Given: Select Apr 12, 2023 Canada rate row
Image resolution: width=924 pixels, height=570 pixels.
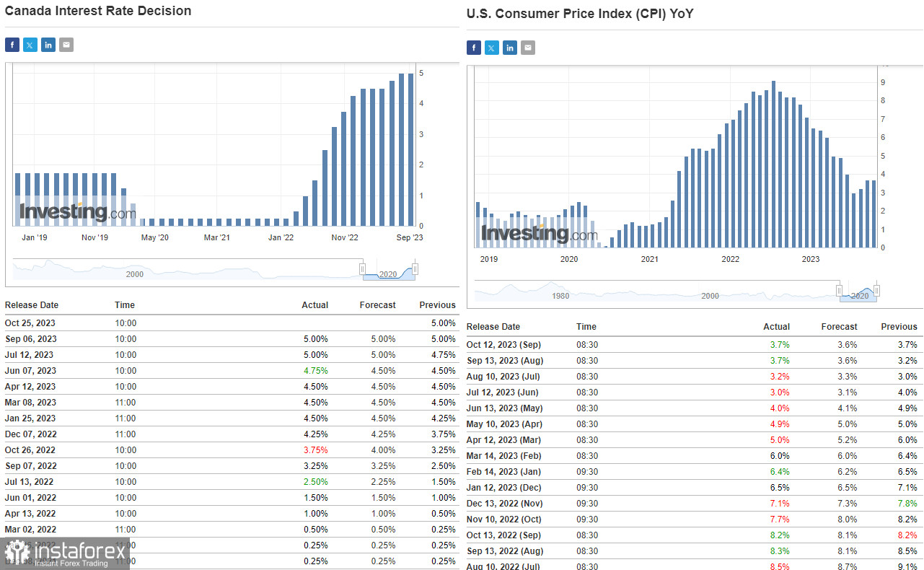Looking at the screenshot, I should (231, 387).
